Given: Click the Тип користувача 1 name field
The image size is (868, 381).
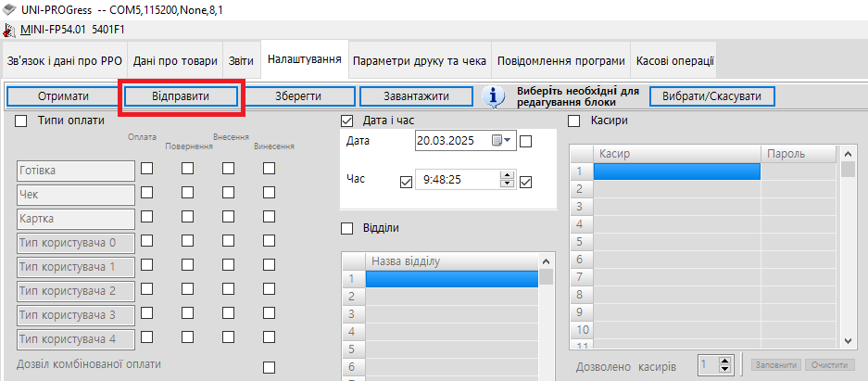Looking at the screenshot, I should click(x=76, y=267).
